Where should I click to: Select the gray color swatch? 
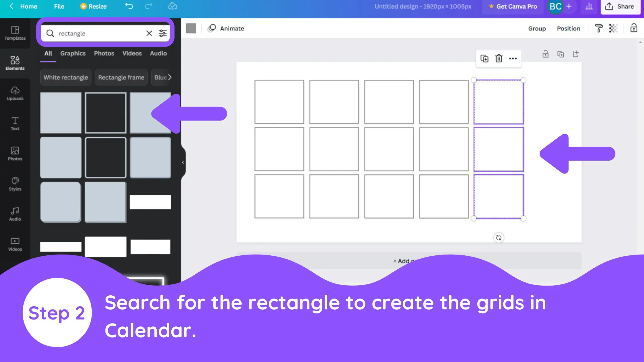191,28
